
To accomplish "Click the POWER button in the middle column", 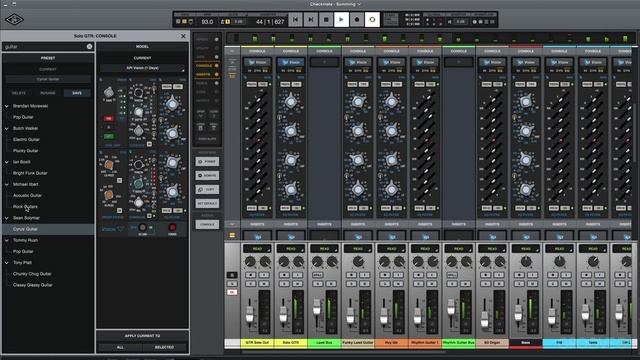I will pos(207,162).
